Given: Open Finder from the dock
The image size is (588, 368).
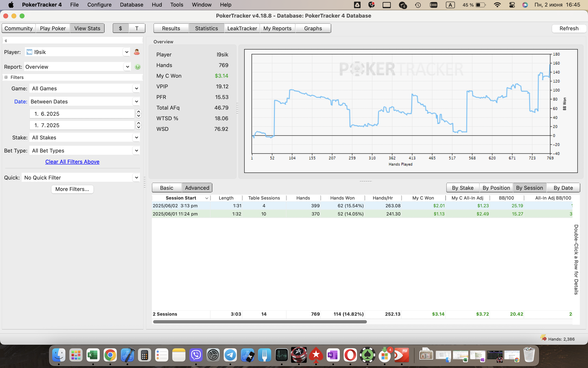Looking at the screenshot, I should click(x=59, y=355).
